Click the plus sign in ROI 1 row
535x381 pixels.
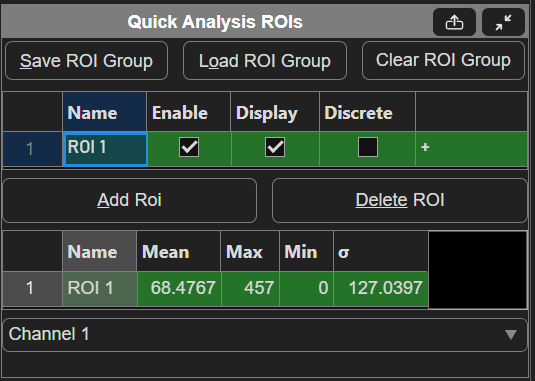pos(425,147)
